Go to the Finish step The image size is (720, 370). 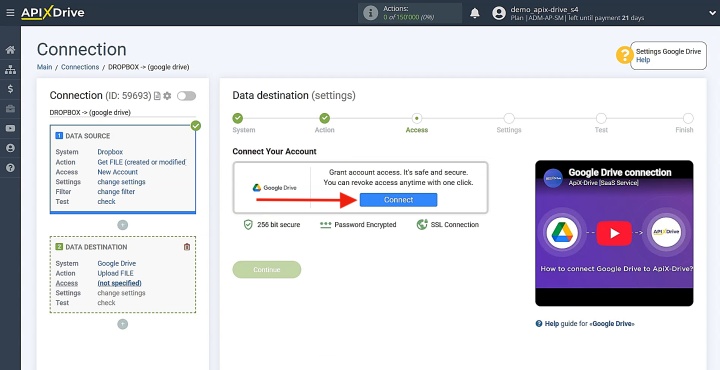click(688, 118)
